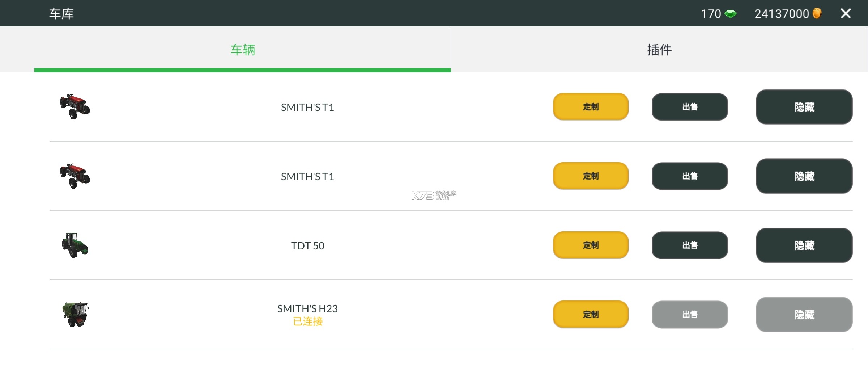Switch to the 插件 tab
This screenshot has width=868, height=391.
659,49
